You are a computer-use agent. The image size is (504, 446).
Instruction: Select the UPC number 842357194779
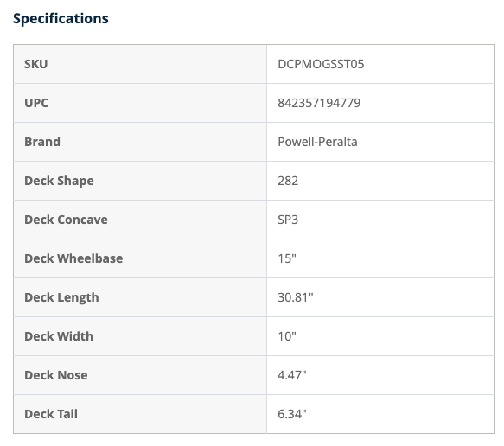pos(319,103)
